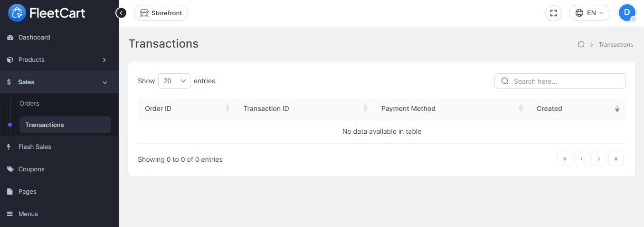Expand the Products submenu
The height and width of the screenshot is (227, 644).
point(59,59)
